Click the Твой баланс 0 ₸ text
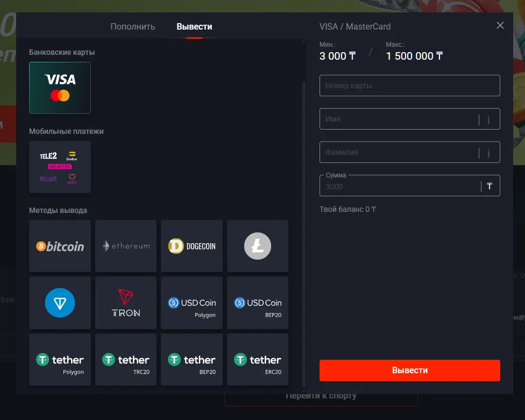Viewport: 525px width, 420px height. coord(347,210)
